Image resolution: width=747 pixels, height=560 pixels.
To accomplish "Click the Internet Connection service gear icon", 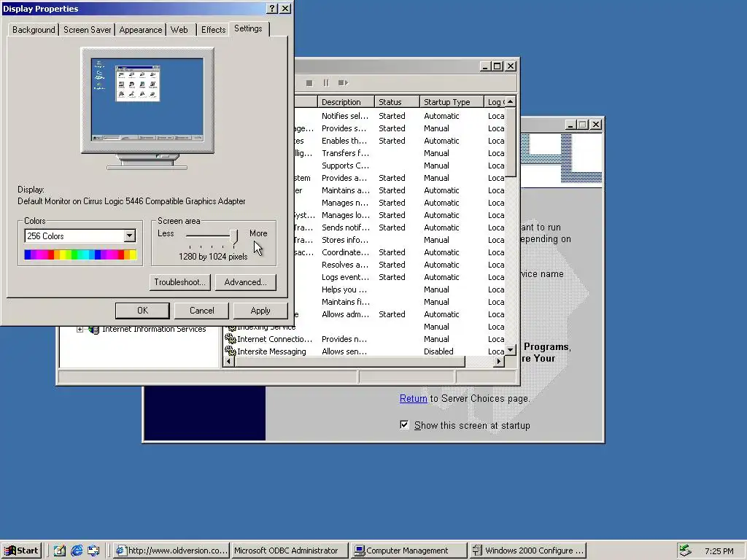I will coord(231,339).
